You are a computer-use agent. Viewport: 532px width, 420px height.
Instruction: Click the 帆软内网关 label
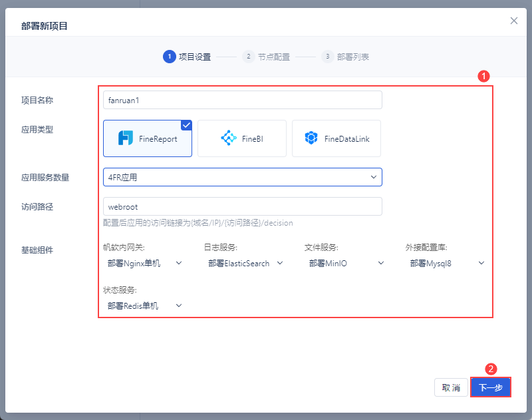124,248
